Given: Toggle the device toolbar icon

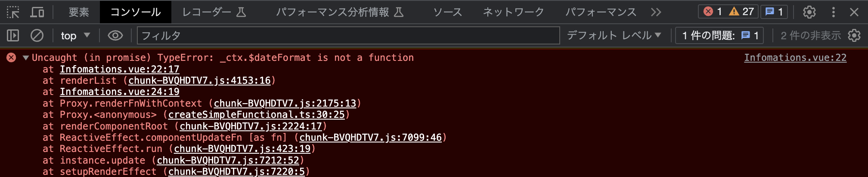Looking at the screenshot, I should (x=37, y=12).
